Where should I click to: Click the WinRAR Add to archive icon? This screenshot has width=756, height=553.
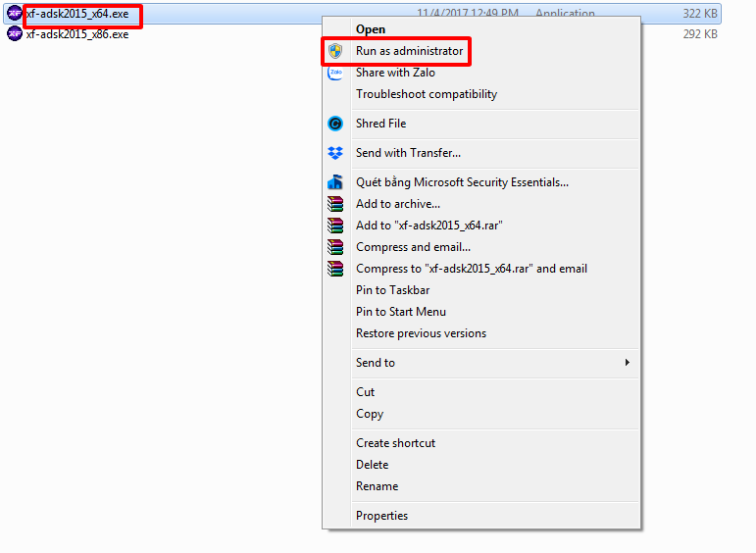pyautogui.click(x=335, y=204)
